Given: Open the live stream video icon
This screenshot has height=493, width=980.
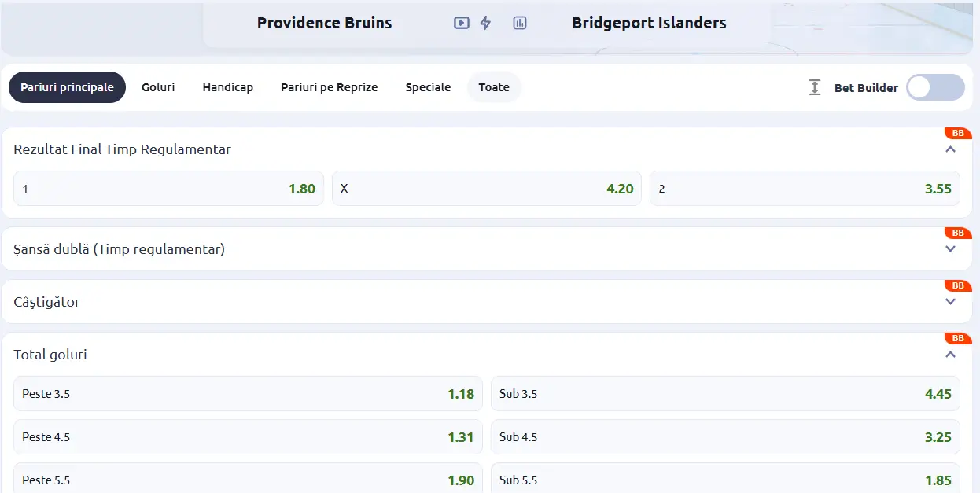Looking at the screenshot, I should [460, 23].
